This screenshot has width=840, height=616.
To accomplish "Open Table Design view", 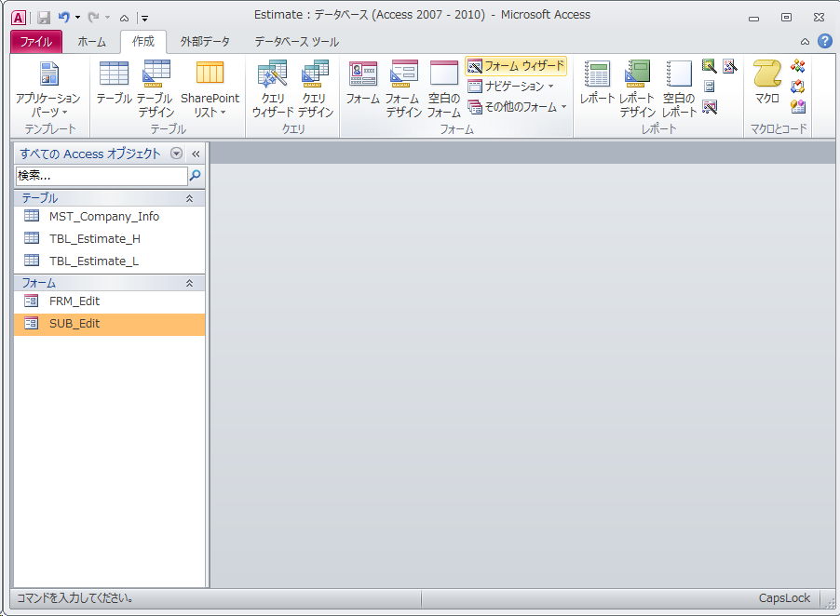I will point(156,88).
